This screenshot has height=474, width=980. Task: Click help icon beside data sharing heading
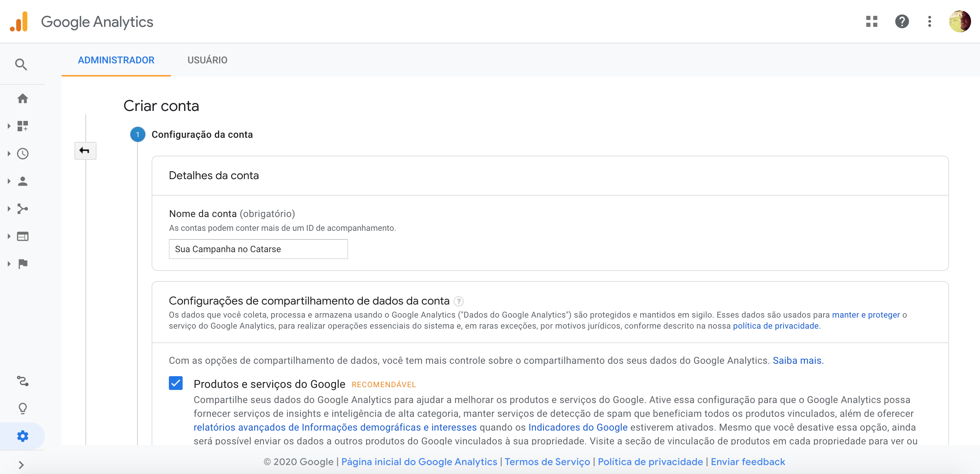[x=459, y=301]
